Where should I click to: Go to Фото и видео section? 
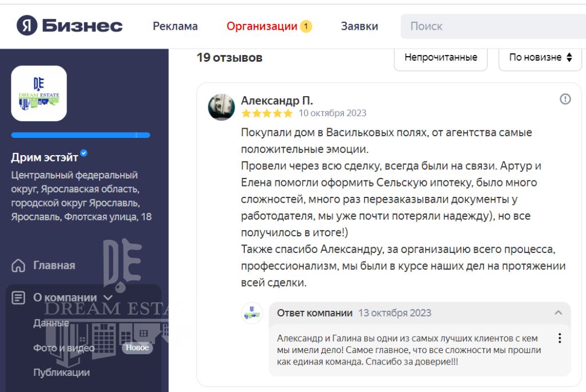(x=64, y=348)
